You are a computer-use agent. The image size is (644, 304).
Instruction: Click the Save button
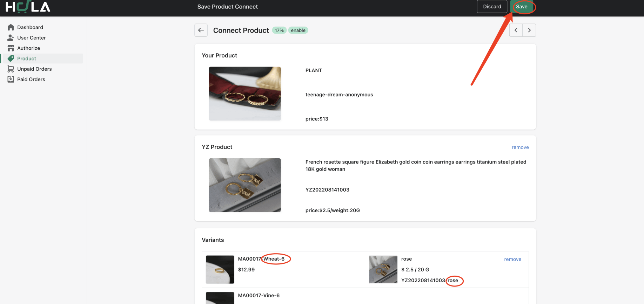(x=522, y=7)
